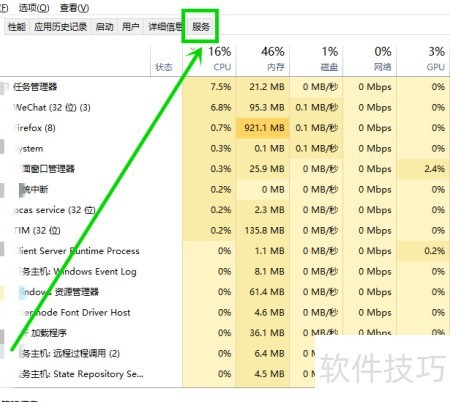
Task: Switch to the 性能 tab
Action: [17, 27]
